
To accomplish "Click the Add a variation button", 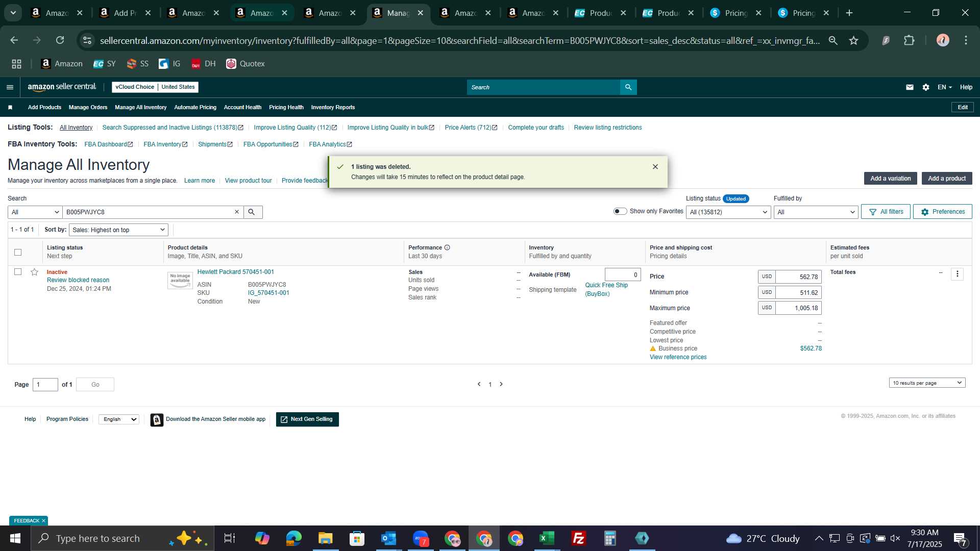I will click(890, 179).
